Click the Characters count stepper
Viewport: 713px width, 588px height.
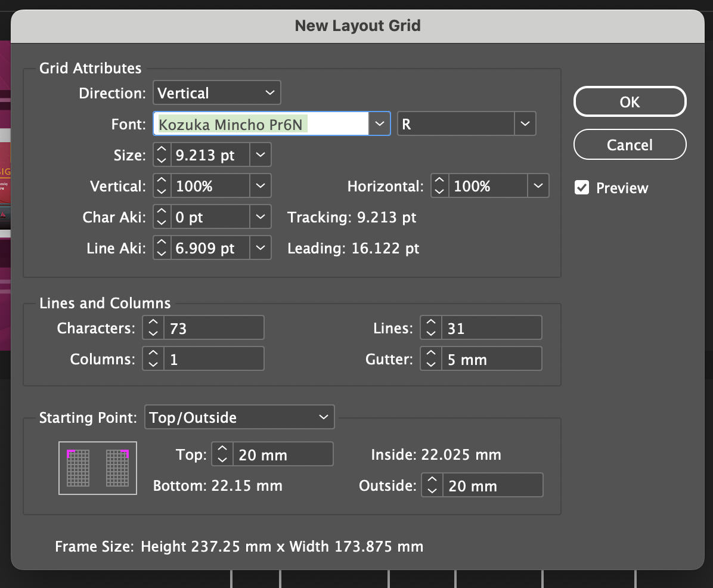point(153,328)
